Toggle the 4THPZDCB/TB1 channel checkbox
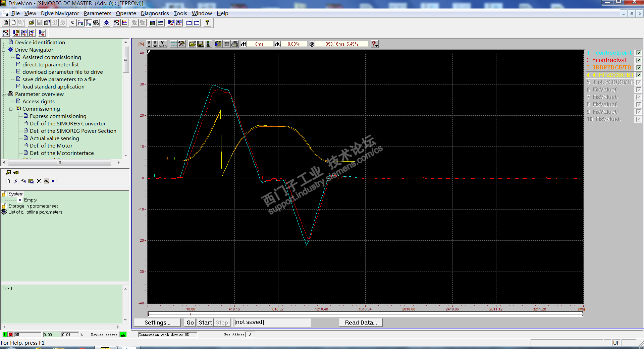This screenshot has height=349, width=644. (638, 75)
